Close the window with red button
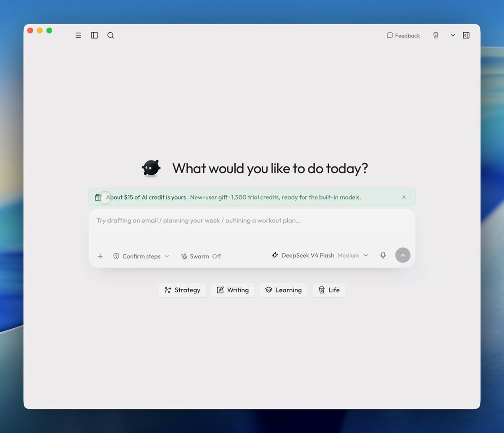 pyautogui.click(x=30, y=30)
